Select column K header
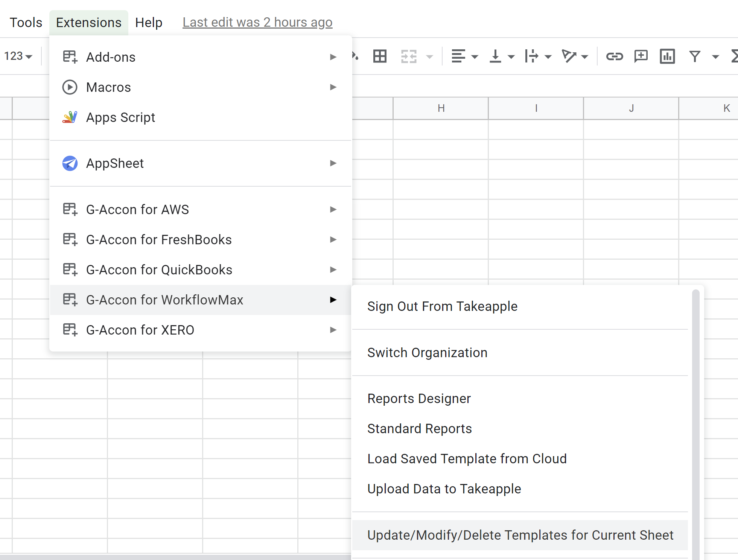This screenshot has height=560, width=738. 709,108
